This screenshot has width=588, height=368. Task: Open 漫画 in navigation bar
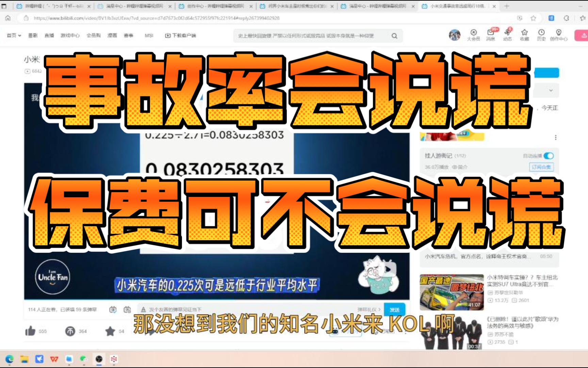pos(112,35)
